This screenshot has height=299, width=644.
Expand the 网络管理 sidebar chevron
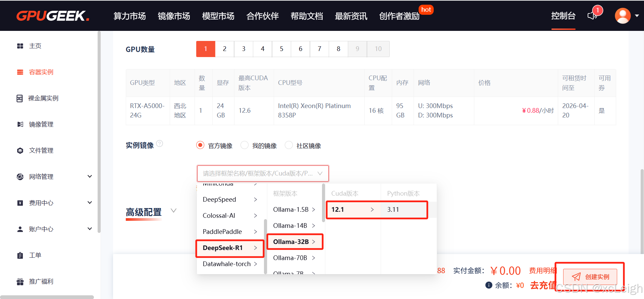click(90, 177)
